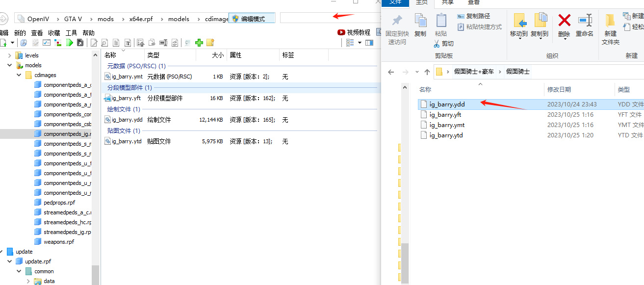Screen dimensions: 644x285
Task: Switch to the 共享 ribbon tab in Explorer
Action: 447,2
